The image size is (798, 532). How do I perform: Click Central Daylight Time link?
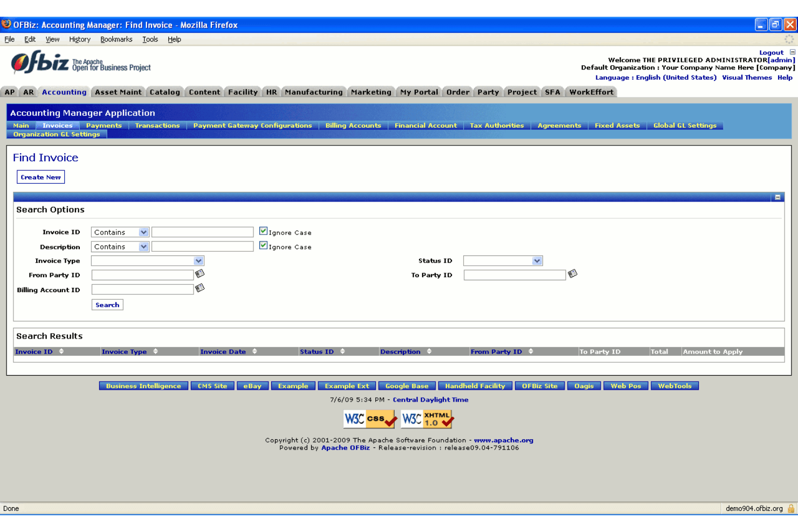(430, 400)
